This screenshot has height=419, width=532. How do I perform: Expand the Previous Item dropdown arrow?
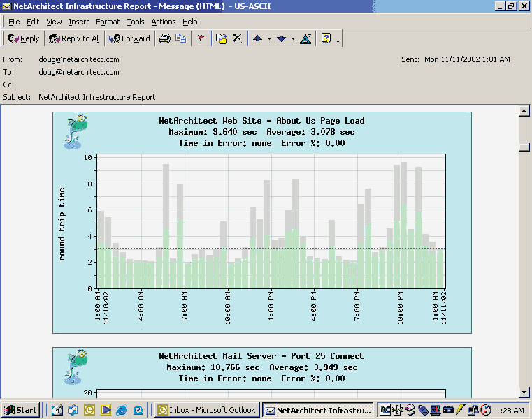coord(268,39)
